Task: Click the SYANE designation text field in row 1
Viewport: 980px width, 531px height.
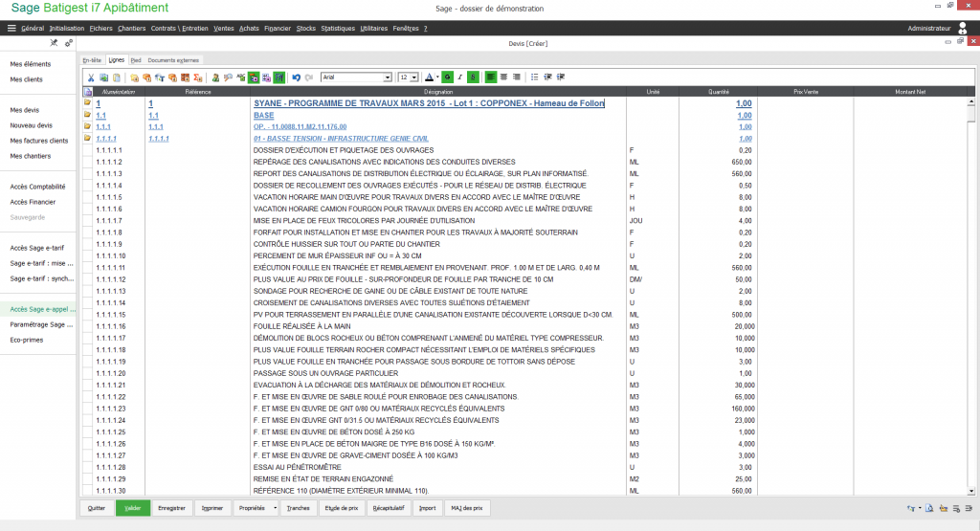Action: click(x=437, y=103)
